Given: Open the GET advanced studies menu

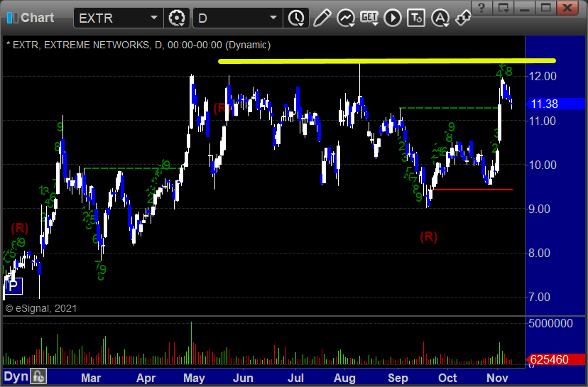Looking at the screenshot, I should click(369, 18).
